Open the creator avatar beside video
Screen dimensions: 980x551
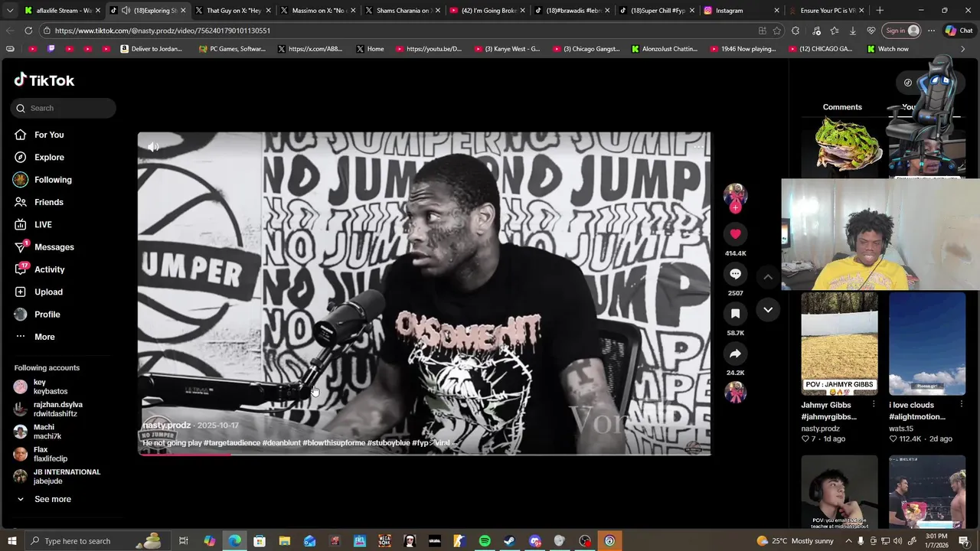point(735,194)
